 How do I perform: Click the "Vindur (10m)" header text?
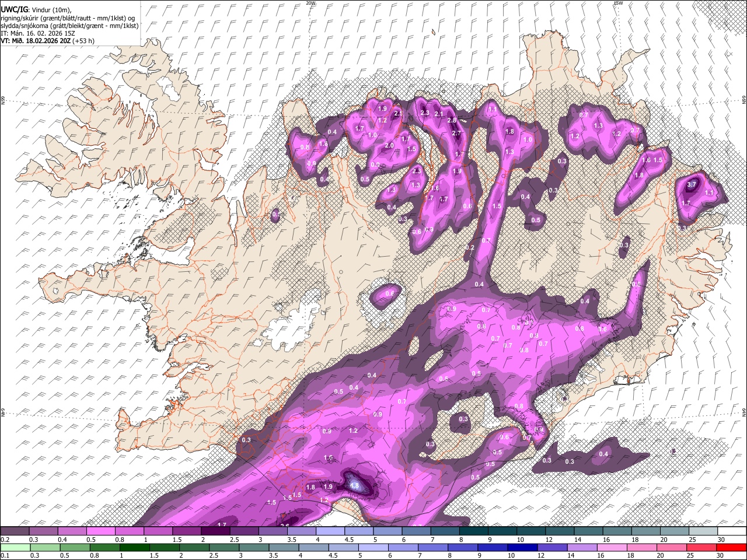tap(50, 9)
